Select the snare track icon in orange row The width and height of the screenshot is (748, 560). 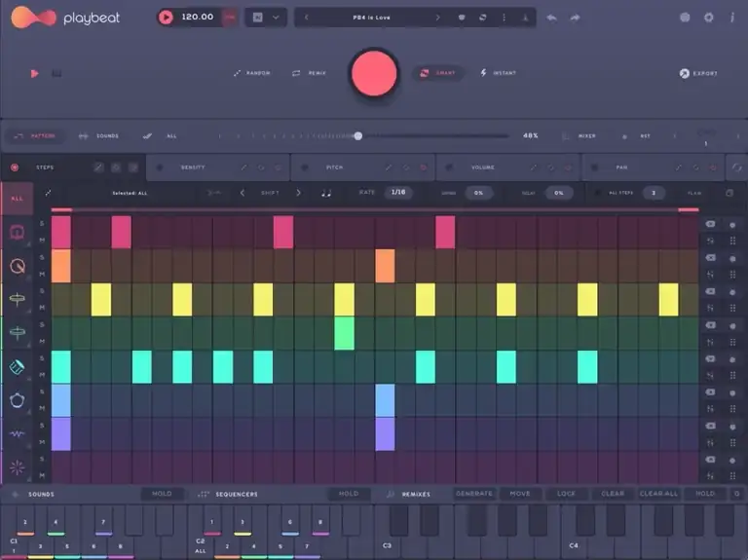coord(18,266)
